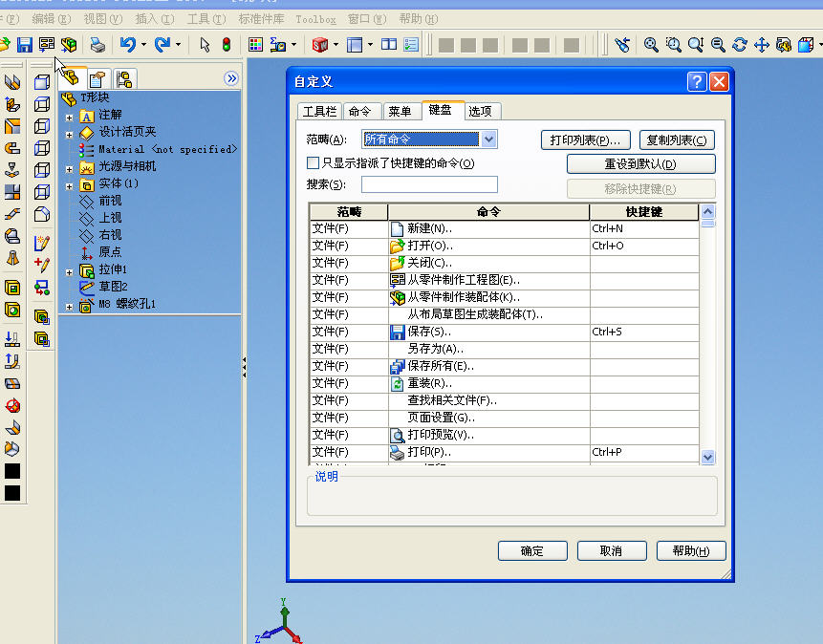Click the SolidWorks red cube options icon
The image size is (823, 644).
pos(319,45)
